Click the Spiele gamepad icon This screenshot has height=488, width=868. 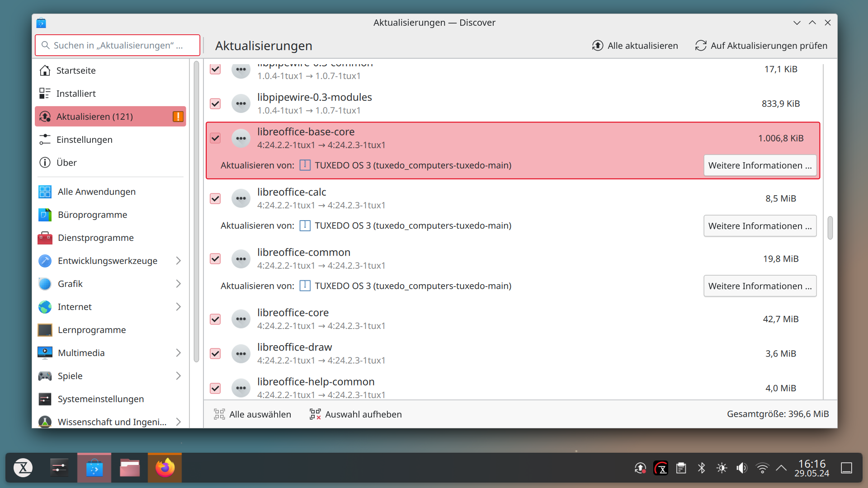coord(45,376)
